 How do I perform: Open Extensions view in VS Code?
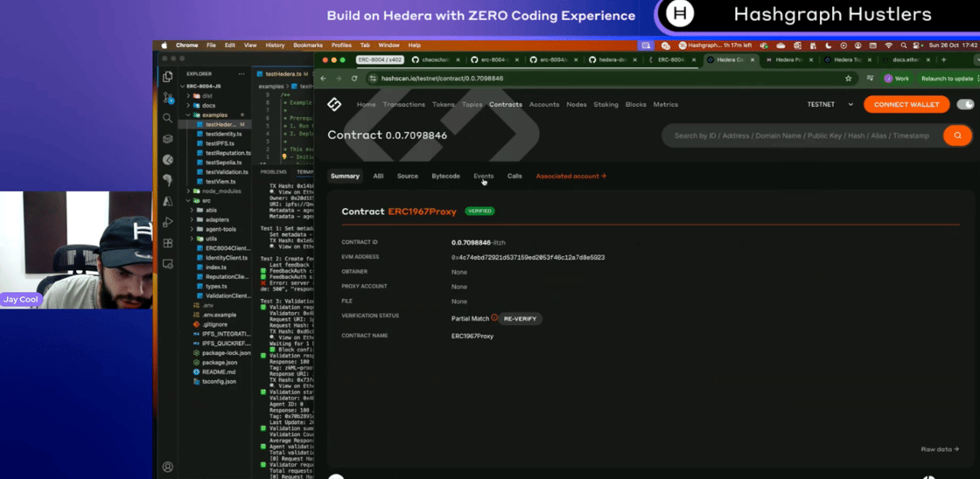[x=167, y=243]
